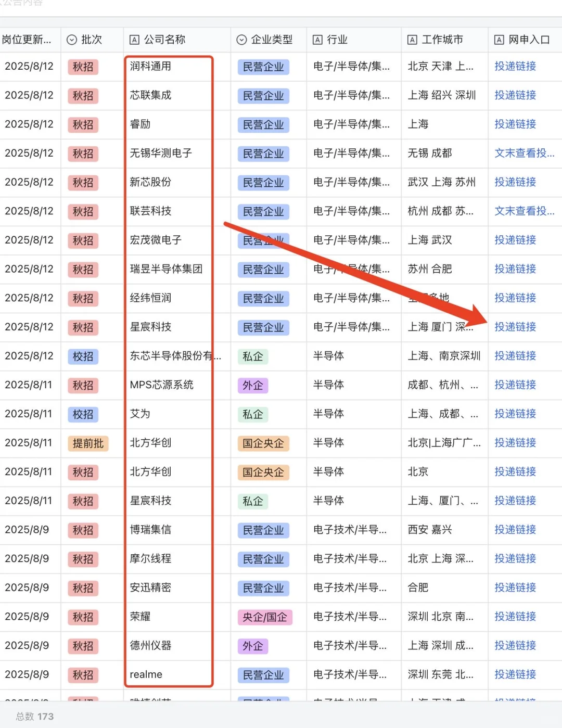This screenshot has width=562, height=728.
Task: Open 投递链接 for 睿励
Action: click(x=515, y=124)
